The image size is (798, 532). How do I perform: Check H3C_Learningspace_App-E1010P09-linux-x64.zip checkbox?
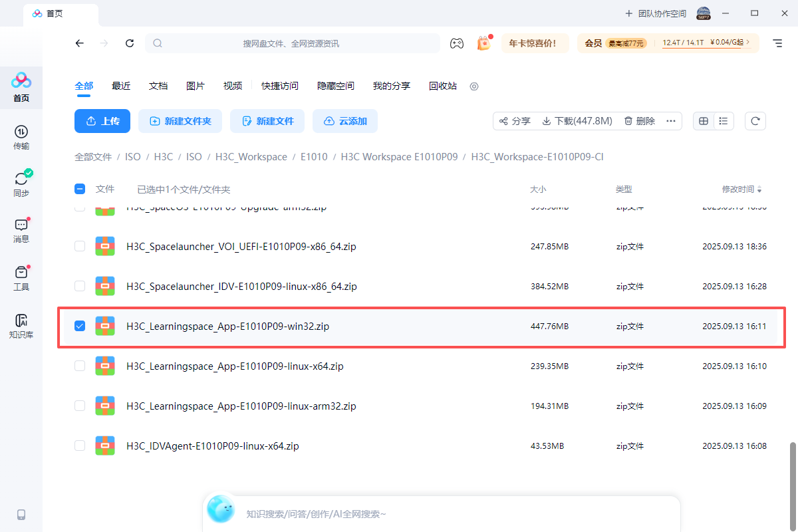point(80,366)
